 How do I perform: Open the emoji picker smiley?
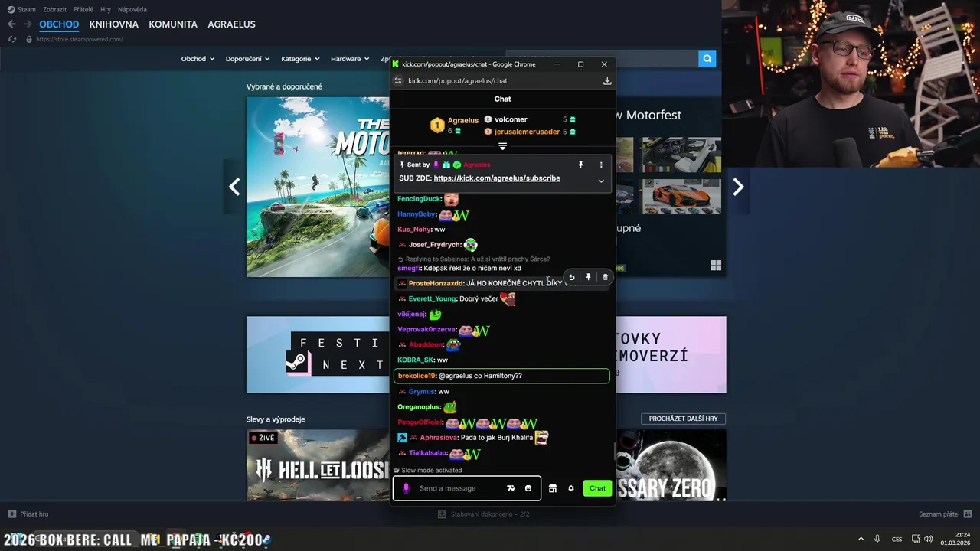(x=528, y=488)
